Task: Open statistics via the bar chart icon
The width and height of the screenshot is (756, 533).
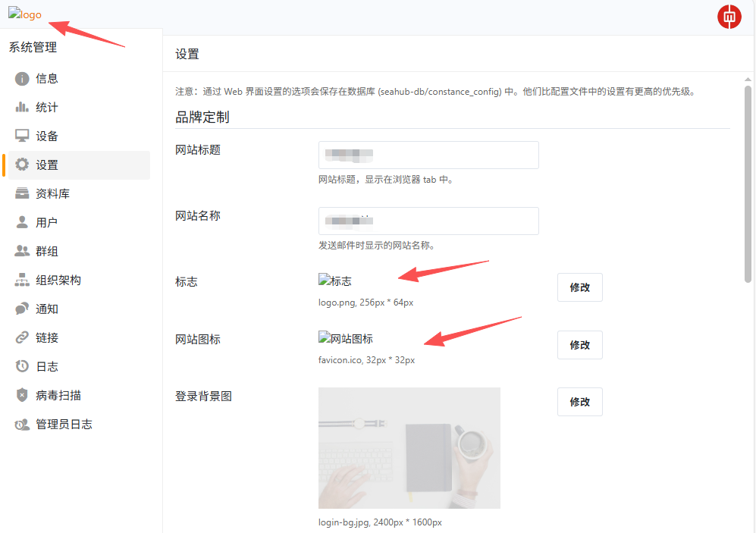Action: pos(22,108)
